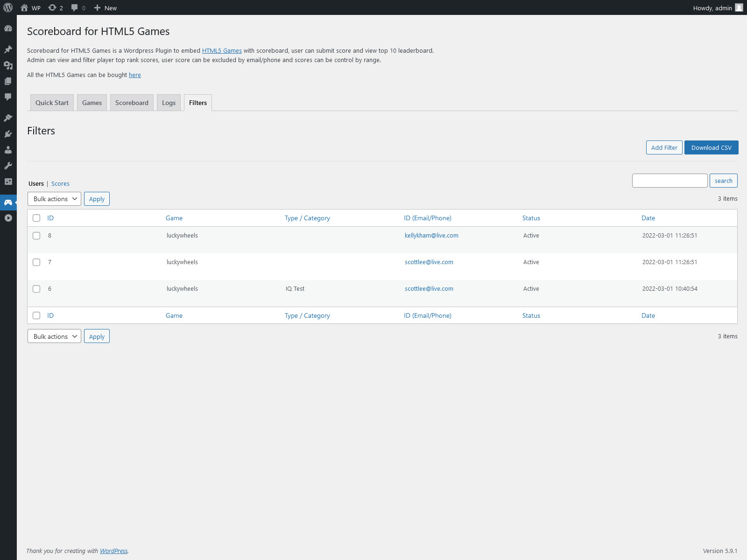Open the New content menu in admin bar
747x560 pixels.
pos(106,8)
